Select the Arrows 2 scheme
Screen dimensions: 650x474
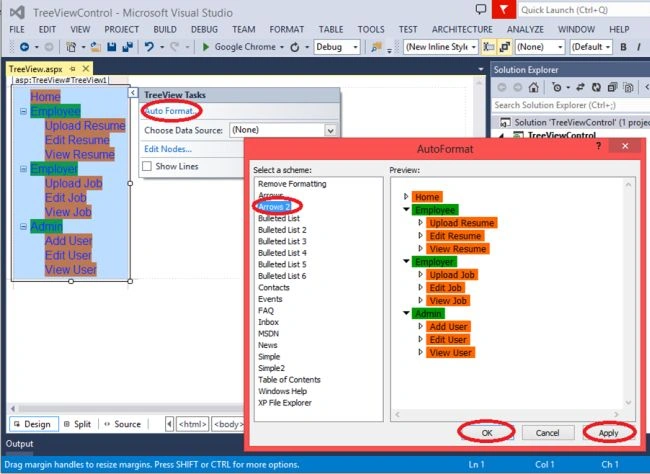coord(274,207)
